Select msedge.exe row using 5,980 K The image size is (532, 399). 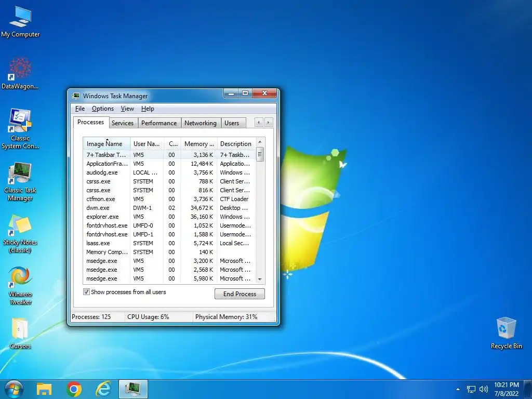(x=169, y=278)
